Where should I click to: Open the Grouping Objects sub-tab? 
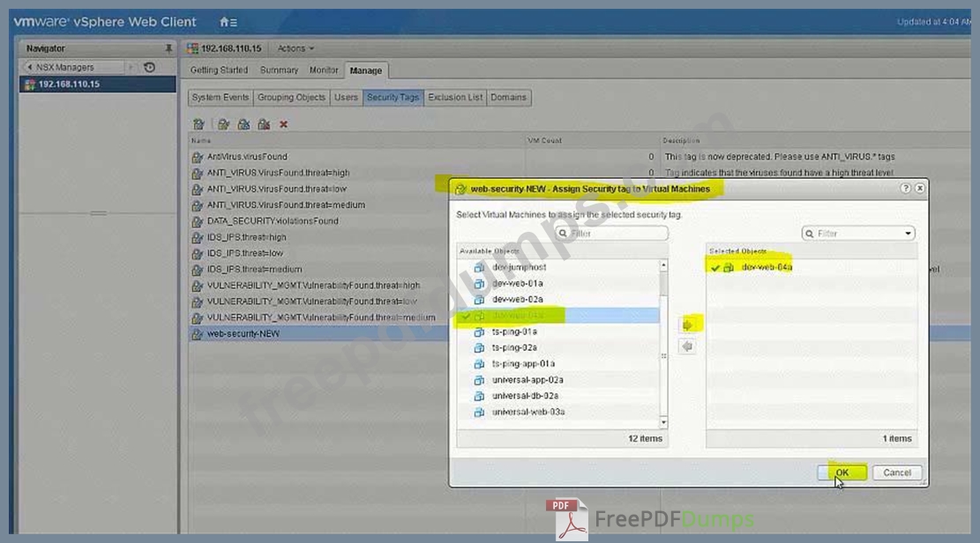point(291,98)
